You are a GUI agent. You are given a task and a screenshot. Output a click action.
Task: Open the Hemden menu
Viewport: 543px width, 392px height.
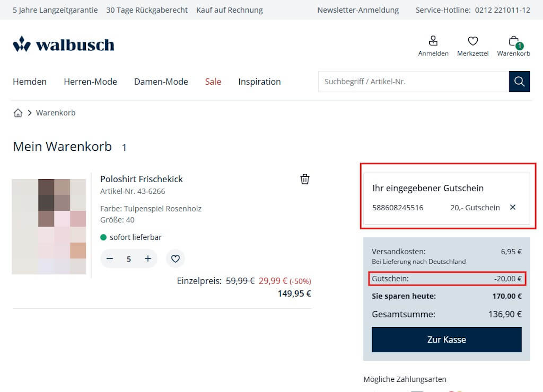[30, 81]
